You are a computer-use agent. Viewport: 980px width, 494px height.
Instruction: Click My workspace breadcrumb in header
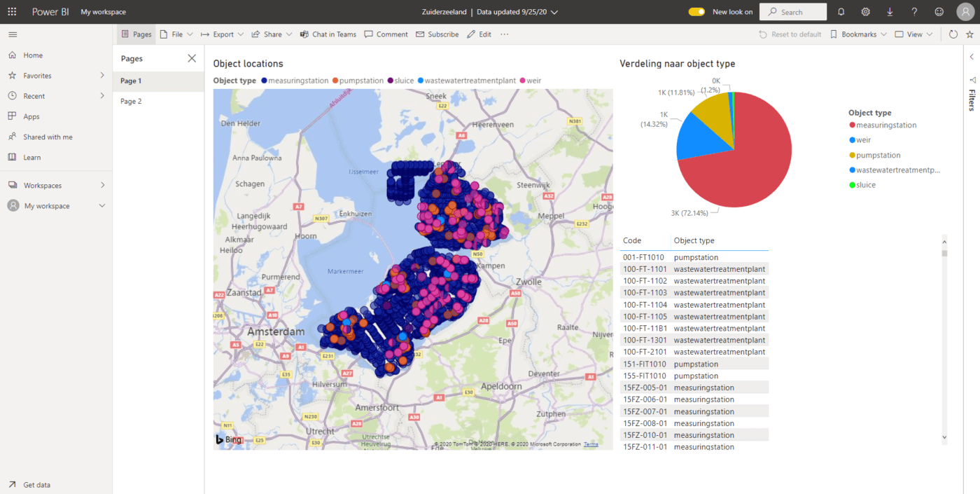pos(103,12)
